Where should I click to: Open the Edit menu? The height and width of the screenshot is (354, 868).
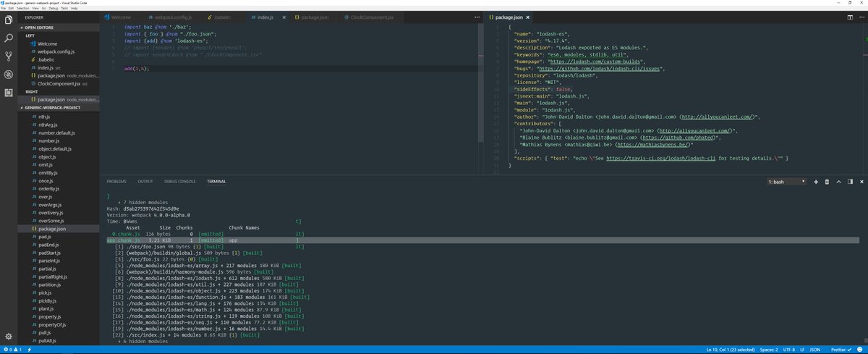click(x=12, y=8)
